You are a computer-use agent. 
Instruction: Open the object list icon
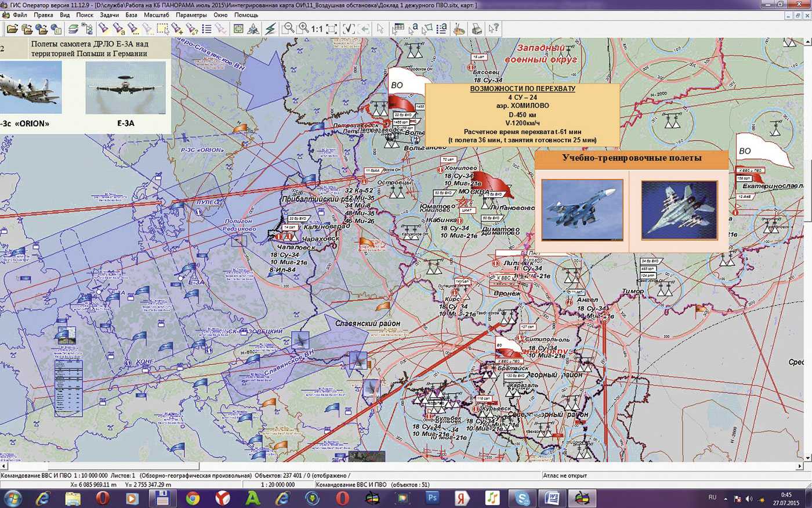(x=206, y=28)
